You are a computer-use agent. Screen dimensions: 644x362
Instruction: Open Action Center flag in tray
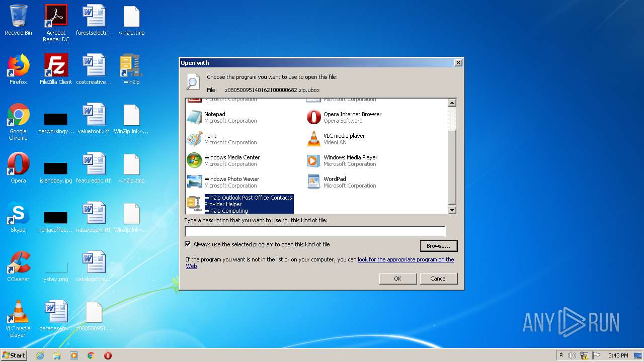click(596, 355)
